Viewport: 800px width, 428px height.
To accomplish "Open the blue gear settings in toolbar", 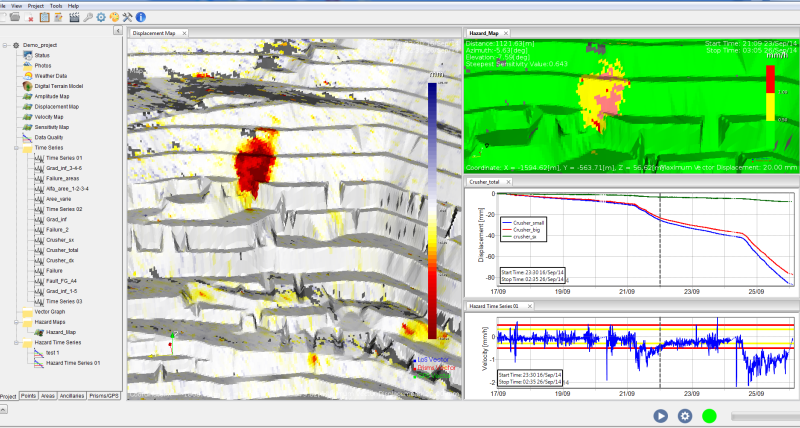I will point(101,18).
